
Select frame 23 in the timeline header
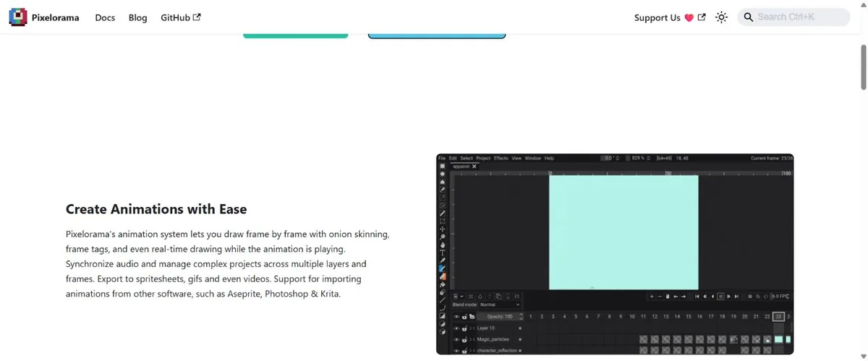pos(778,316)
